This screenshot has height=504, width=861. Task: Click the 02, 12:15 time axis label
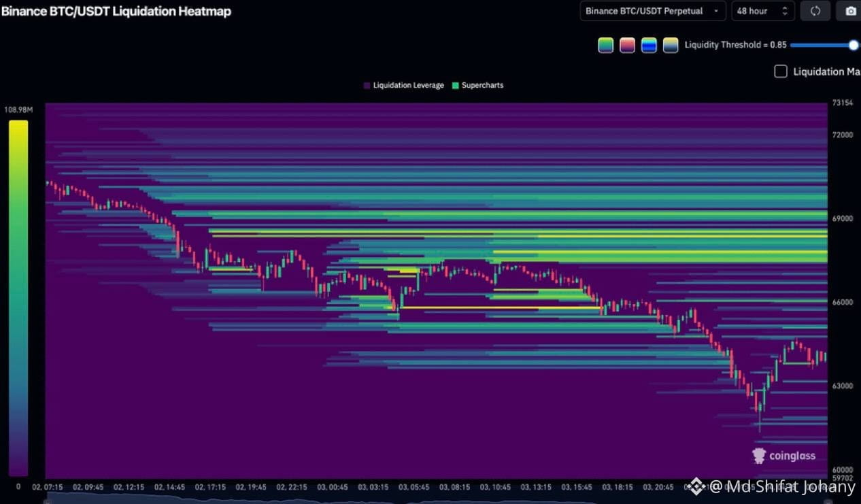[x=129, y=488]
